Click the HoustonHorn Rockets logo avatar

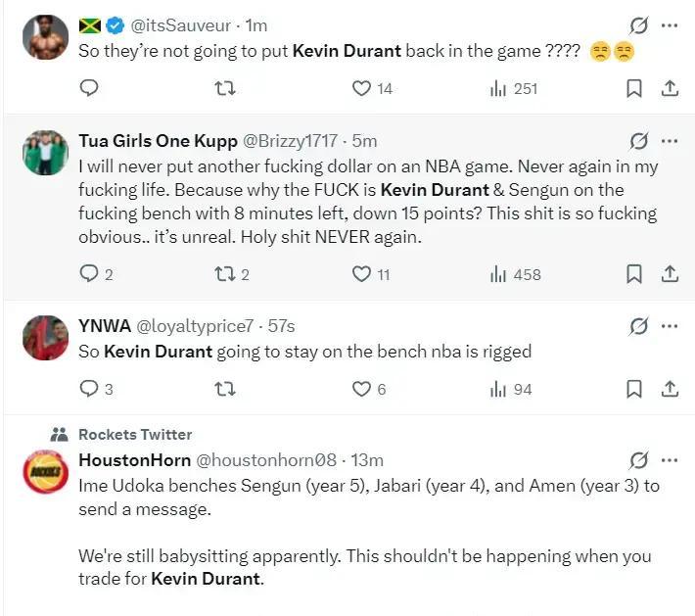45,472
